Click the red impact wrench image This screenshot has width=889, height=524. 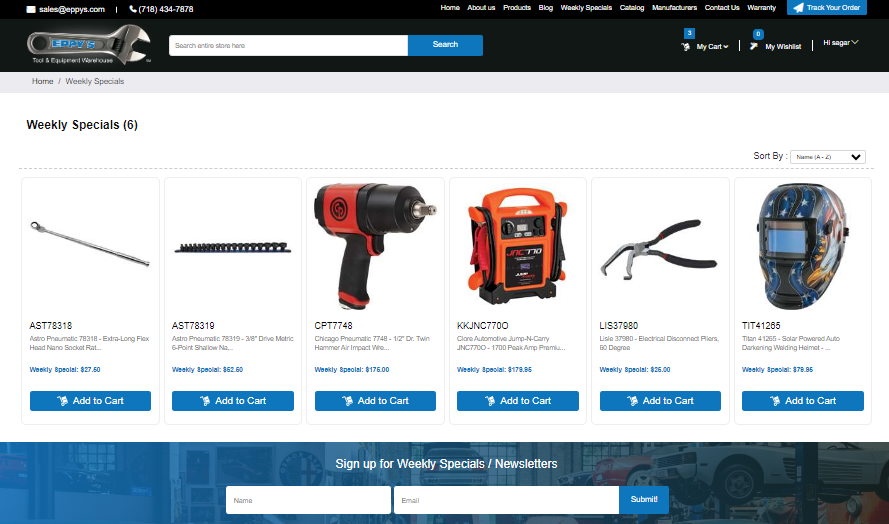click(x=375, y=247)
